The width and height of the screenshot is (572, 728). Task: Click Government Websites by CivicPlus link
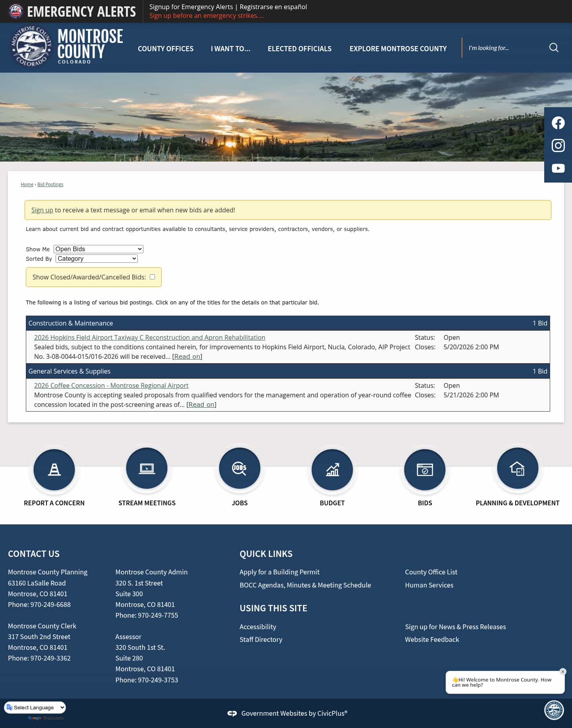(294, 713)
